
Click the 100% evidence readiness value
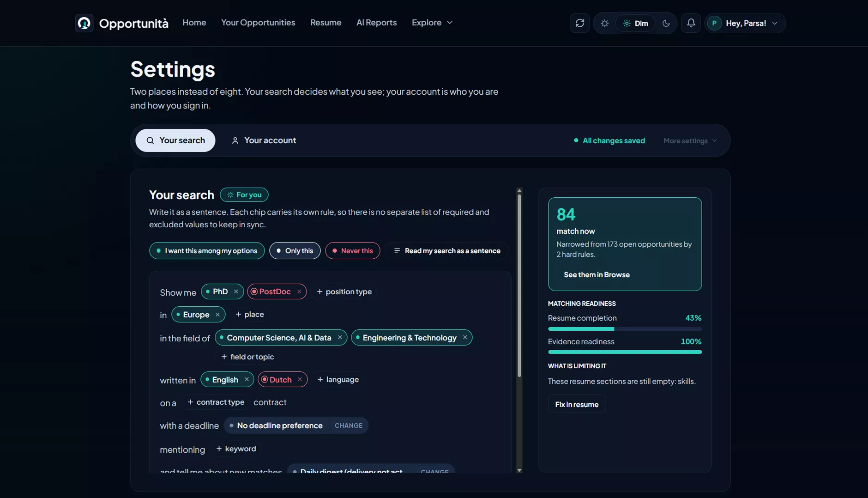click(x=691, y=342)
